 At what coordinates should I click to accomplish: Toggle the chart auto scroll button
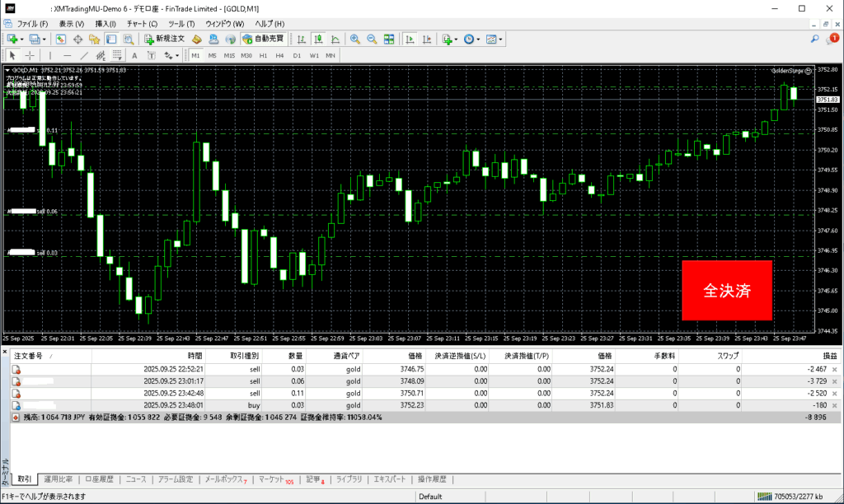(x=410, y=39)
